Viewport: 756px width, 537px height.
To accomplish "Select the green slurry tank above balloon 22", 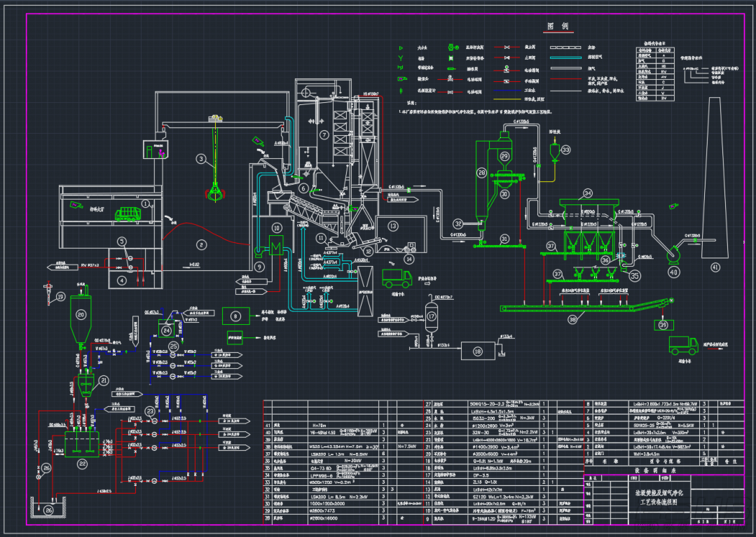I will [x=82, y=443].
